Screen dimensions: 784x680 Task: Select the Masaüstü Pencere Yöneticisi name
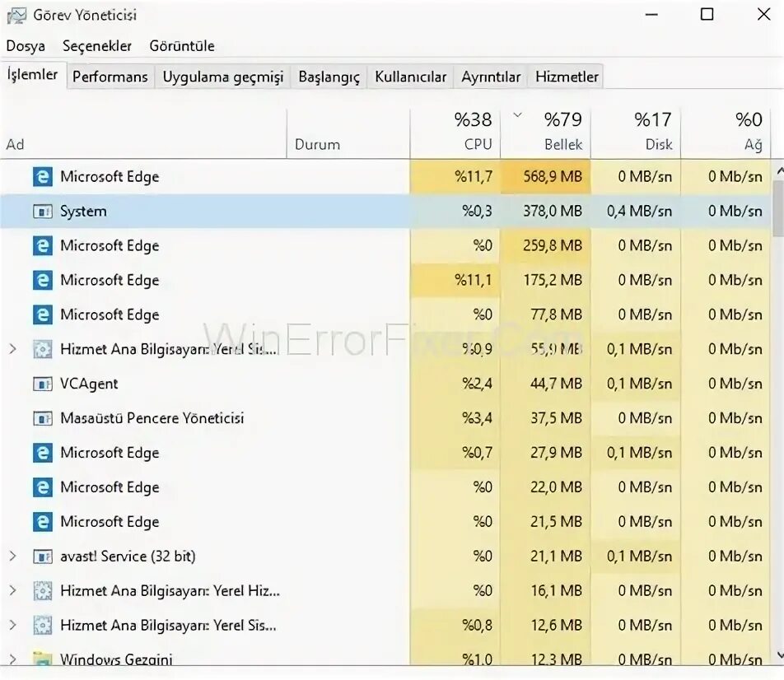coord(152,418)
